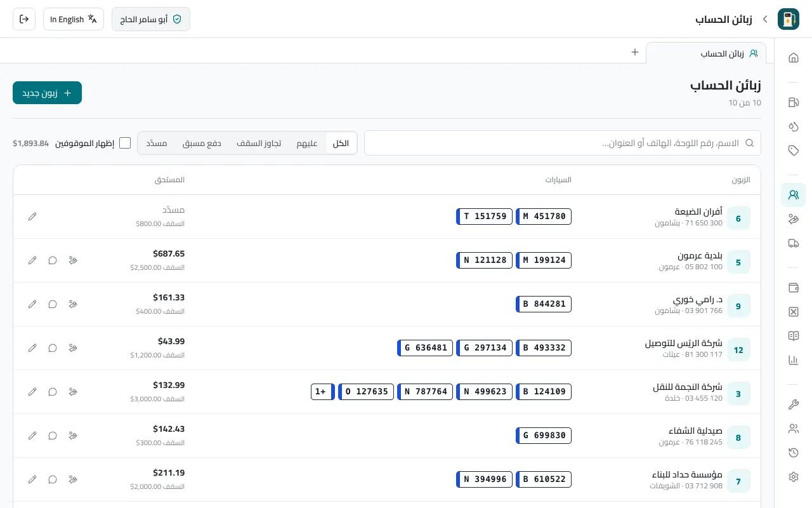Click the chat bubble icon for بلدية عرمون
The image size is (812, 508).
53,260
